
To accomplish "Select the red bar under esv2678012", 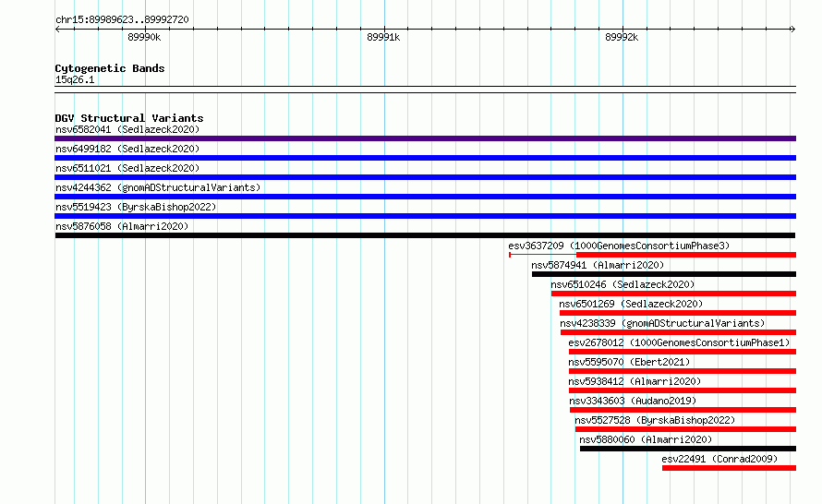I will coord(683,352).
